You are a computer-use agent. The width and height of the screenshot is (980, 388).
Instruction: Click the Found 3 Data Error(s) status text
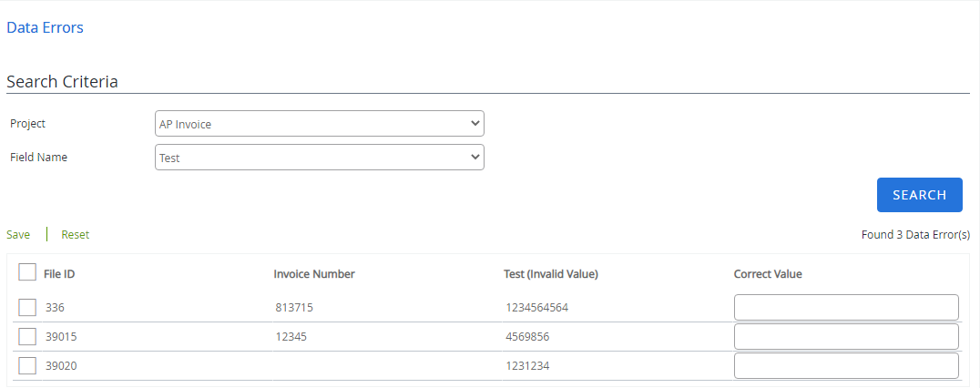click(x=915, y=235)
